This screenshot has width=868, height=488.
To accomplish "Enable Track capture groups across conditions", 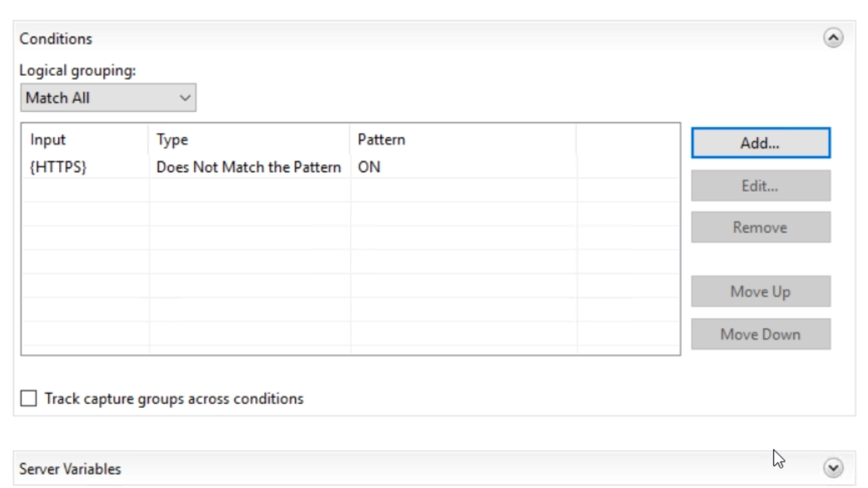I will pos(28,399).
